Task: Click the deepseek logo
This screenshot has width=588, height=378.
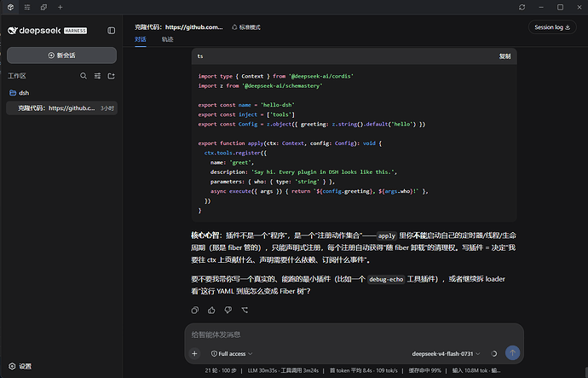Action: pos(34,31)
